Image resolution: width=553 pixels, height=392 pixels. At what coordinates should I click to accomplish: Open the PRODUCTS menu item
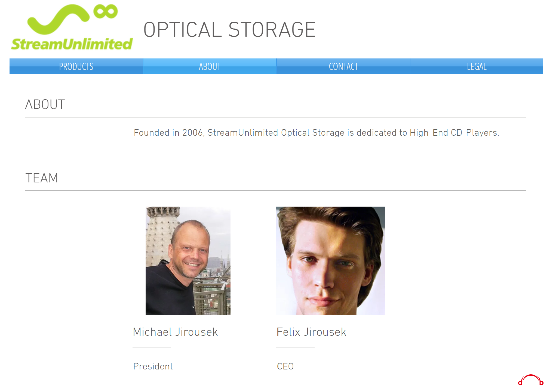76,66
